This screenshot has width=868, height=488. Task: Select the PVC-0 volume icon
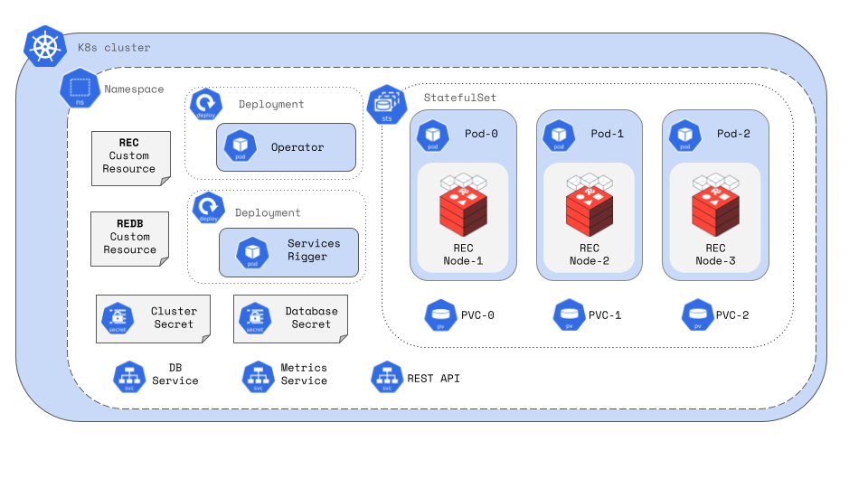coord(441,315)
